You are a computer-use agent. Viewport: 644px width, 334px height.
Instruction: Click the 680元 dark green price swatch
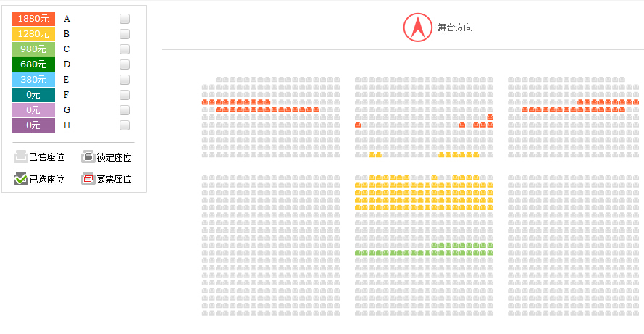(33, 64)
